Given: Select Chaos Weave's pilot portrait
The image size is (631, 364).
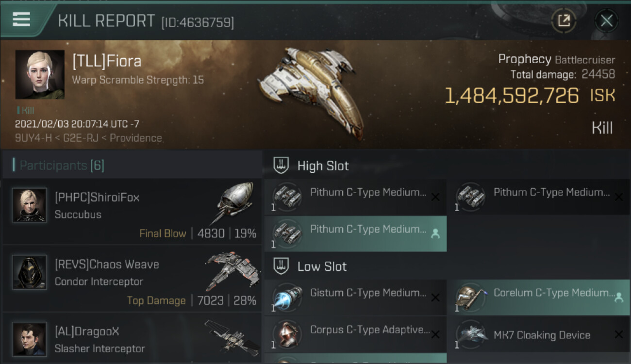Looking at the screenshot, I should 30,272.
